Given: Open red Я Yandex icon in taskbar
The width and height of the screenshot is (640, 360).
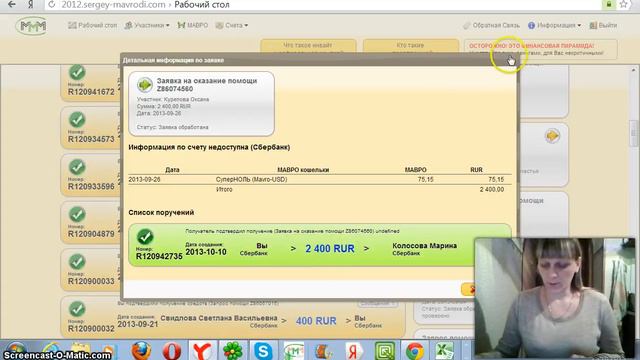Looking at the screenshot, I should pyautogui.click(x=353, y=351).
